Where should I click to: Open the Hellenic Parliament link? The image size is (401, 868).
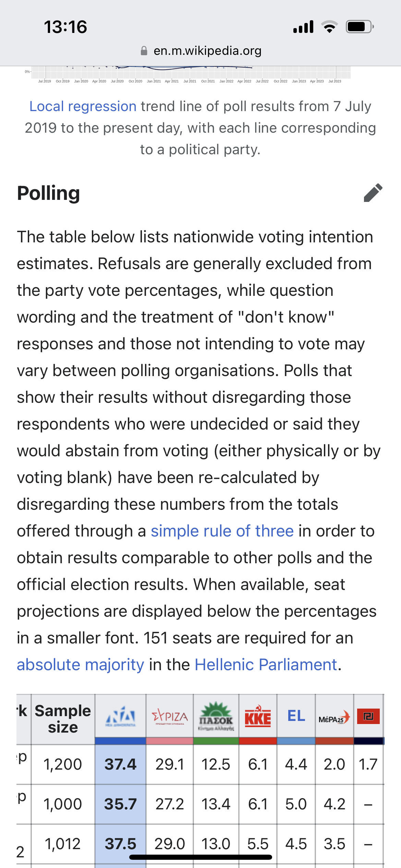click(266, 665)
